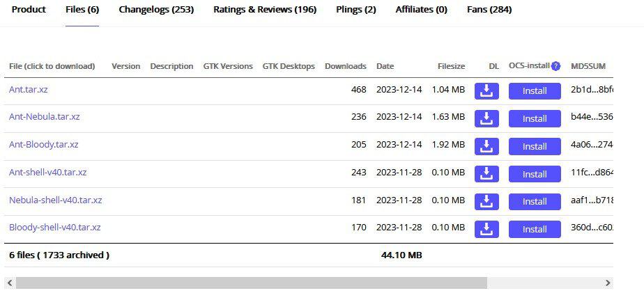Open the Changelogs (253) tab
The width and height of the screenshot is (644, 293).
tap(156, 10)
